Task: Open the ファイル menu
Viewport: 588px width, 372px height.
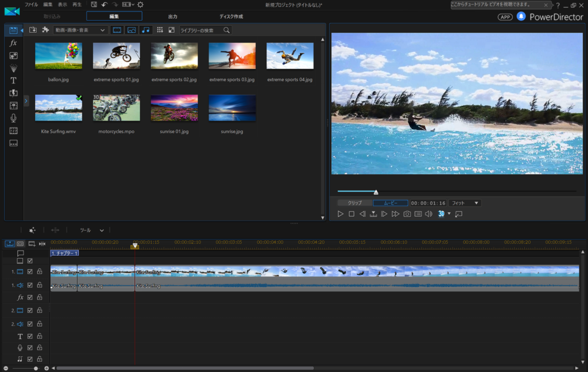Action: (31, 5)
